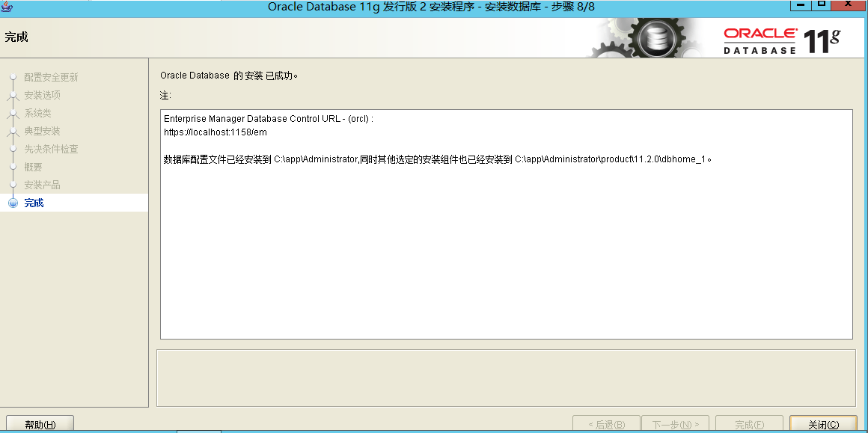Screen dimensions: 868x433
Task: Select the 先决条件检查 step in the sidebar
Action: click(x=51, y=149)
